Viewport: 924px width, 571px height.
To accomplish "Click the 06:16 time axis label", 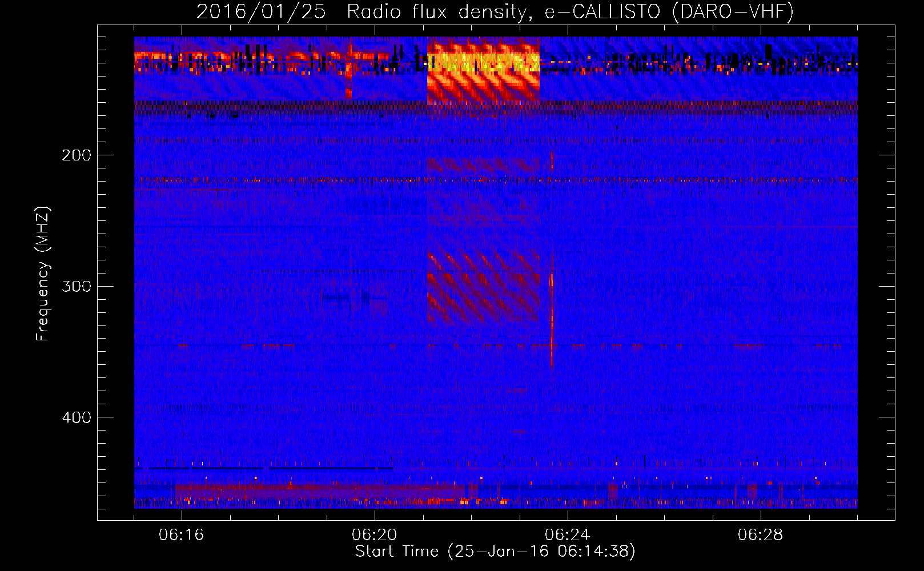I will click(182, 535).
